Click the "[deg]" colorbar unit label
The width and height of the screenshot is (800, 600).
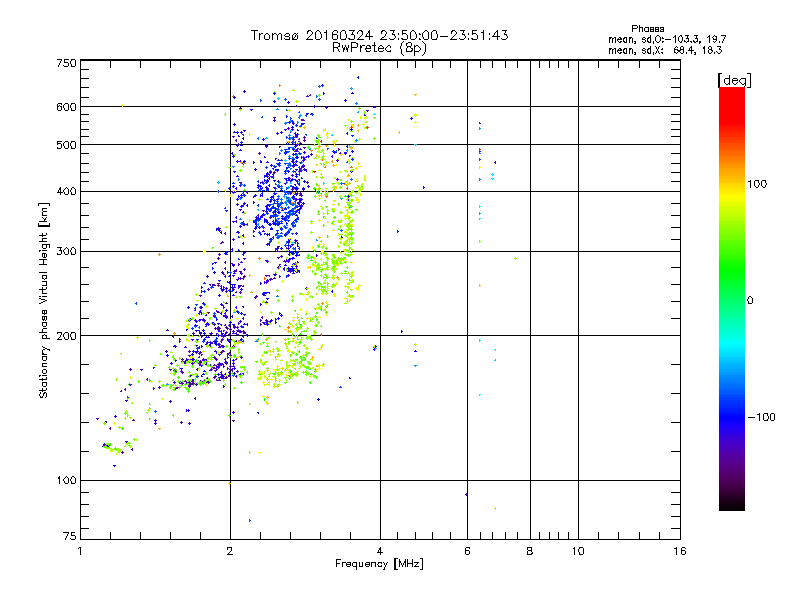[x=734, y=81]
